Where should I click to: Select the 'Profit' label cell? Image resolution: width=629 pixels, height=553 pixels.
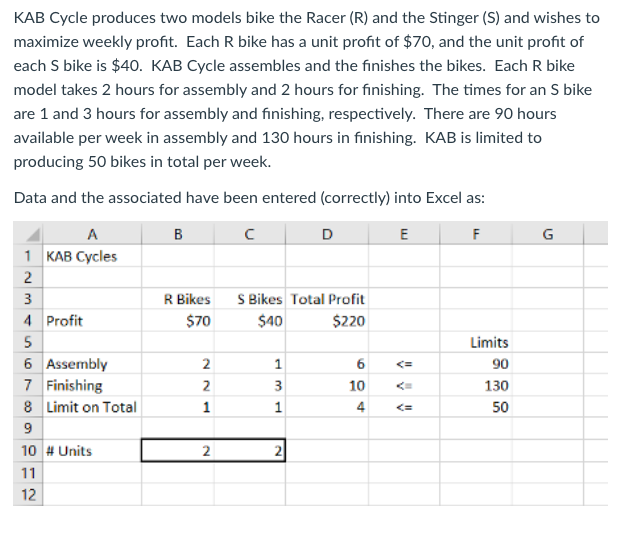point(92,320)
